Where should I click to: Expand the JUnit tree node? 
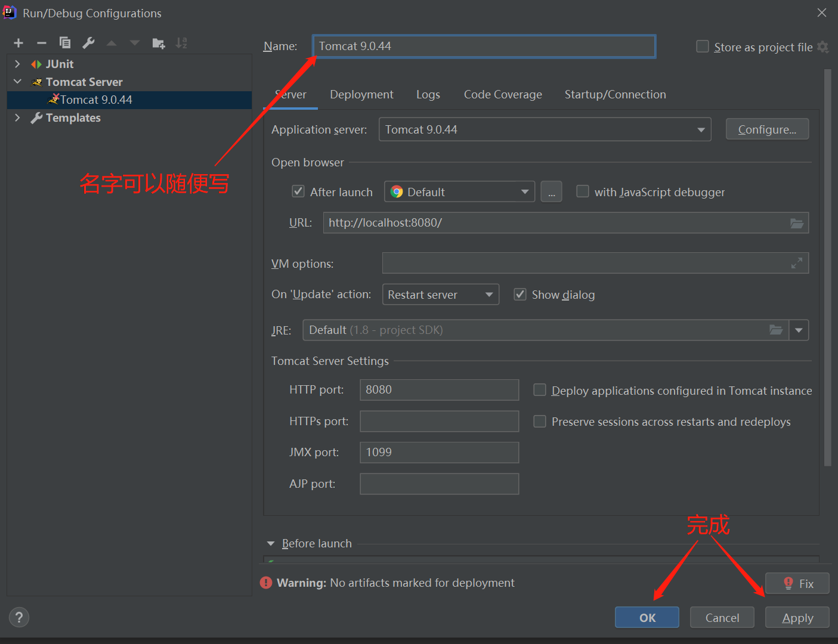pos(17,64)
